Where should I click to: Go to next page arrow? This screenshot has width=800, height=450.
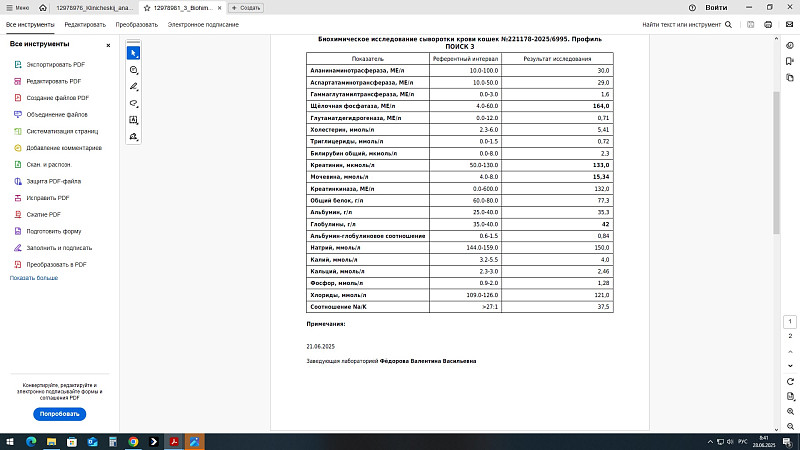point(790,366)
